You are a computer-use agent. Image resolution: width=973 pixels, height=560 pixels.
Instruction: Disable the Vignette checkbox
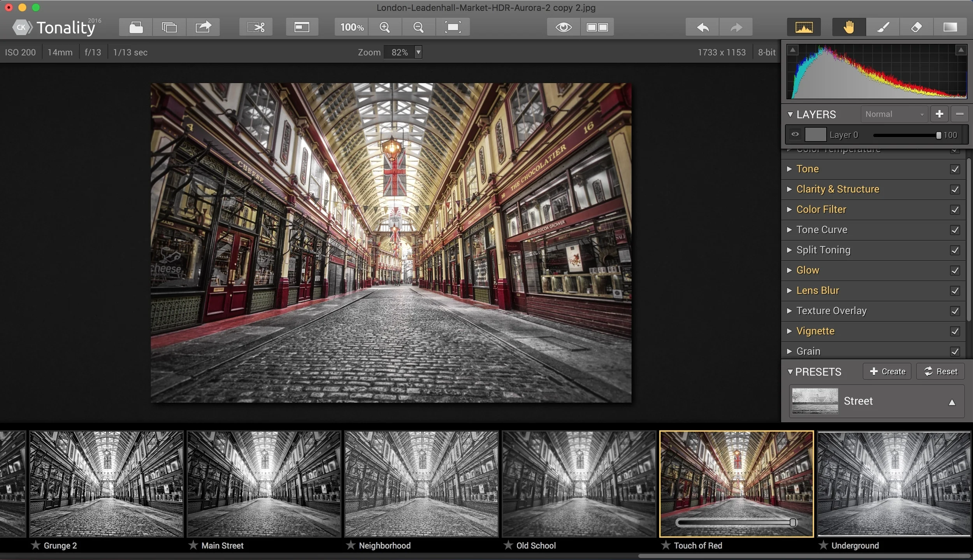click(955, 331)
